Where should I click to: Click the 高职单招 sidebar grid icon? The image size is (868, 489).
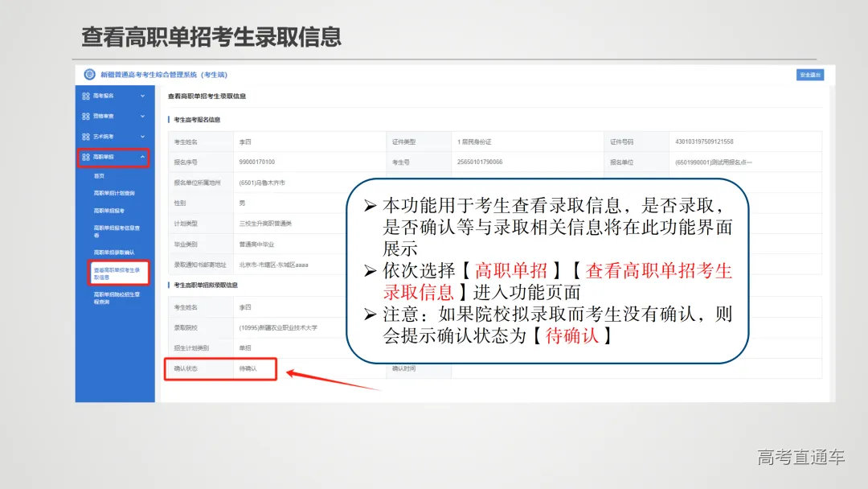(x=84, y=156)
